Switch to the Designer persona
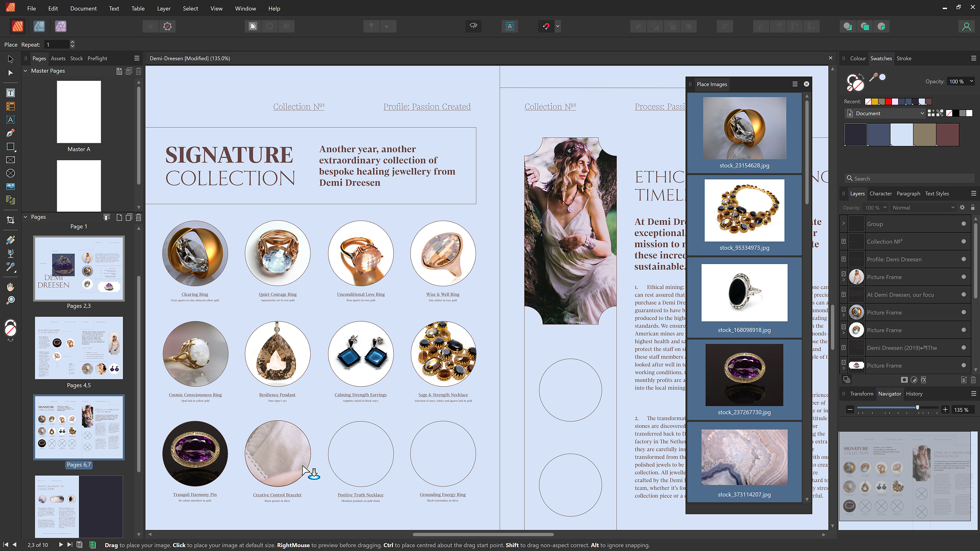 point(39,26)
